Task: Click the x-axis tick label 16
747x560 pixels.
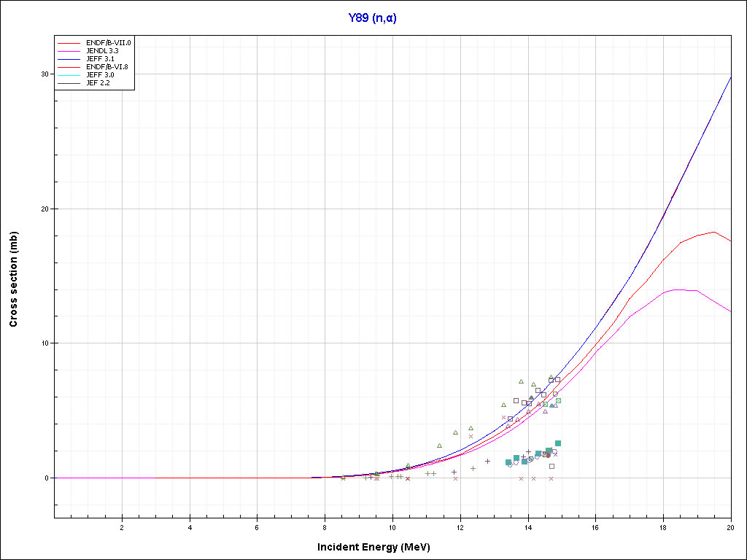Action: (x=595, y=527)
